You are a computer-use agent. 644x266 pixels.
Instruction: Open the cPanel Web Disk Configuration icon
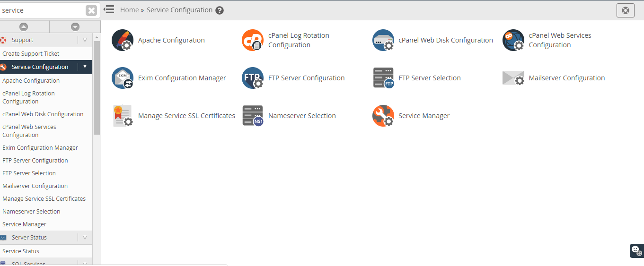[x=383, y=40]
